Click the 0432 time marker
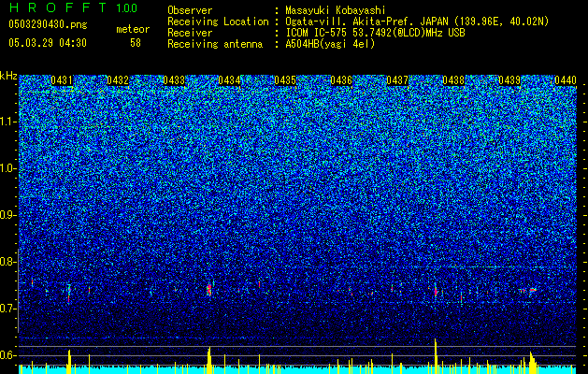The image size is (588, 374). tap(118, 80)
